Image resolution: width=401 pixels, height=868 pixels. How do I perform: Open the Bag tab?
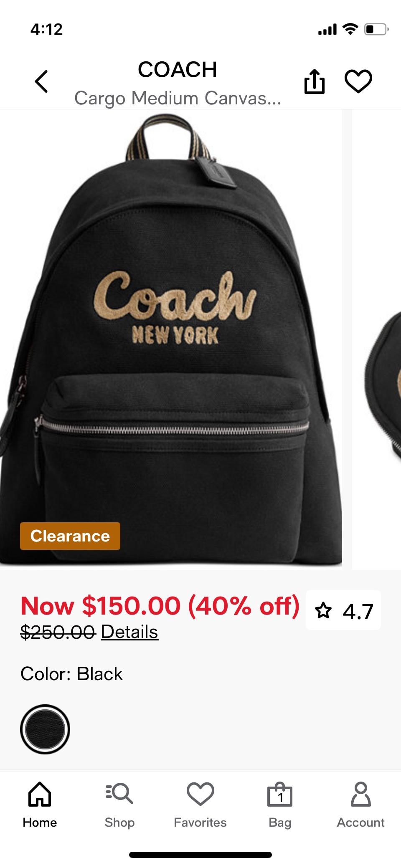pos(280,805)
